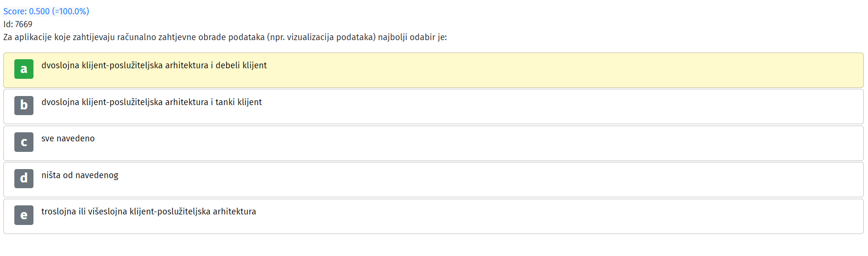The width and height of the screenshot is (868, 256).
Task: Choose the 'sve navedeno' answer text
Action: click(68, 139)
